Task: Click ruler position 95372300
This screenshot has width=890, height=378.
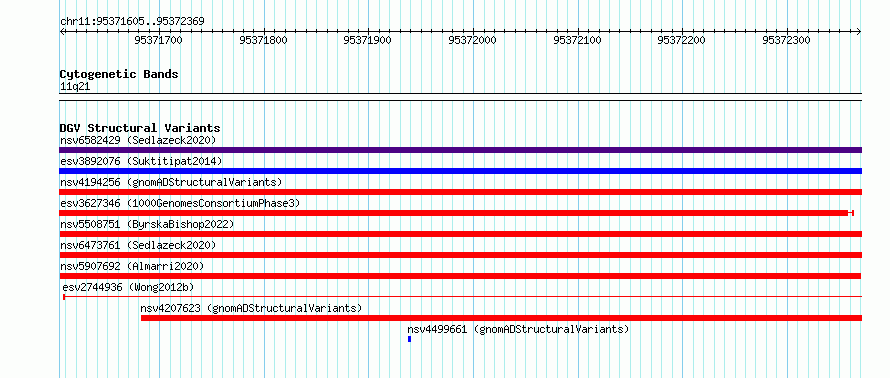Action: tap(786, 40)
